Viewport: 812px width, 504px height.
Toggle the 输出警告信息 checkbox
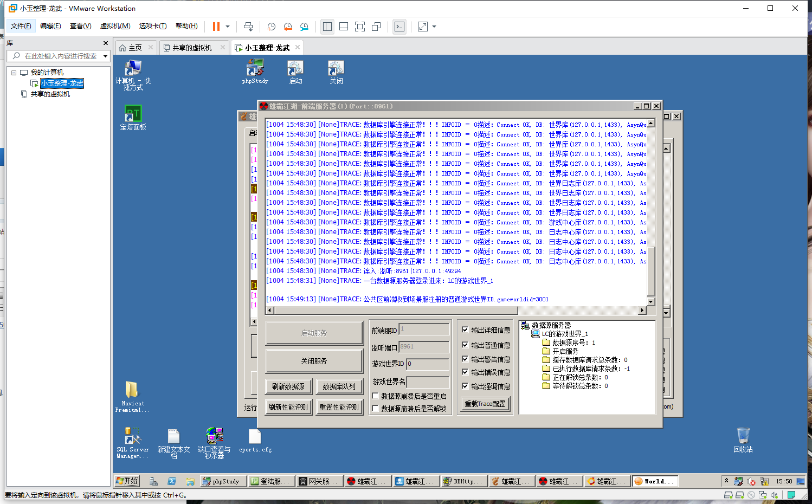[465, 359]
